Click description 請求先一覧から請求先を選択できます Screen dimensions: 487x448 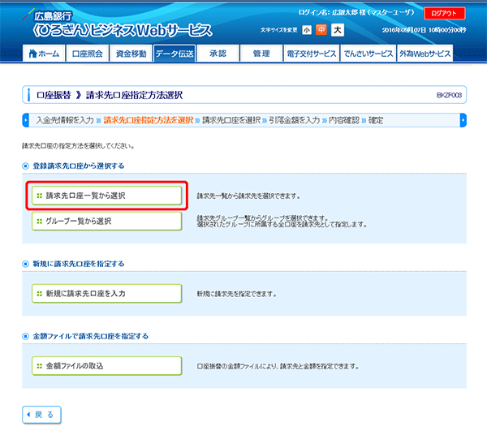(x=248, y=196)
